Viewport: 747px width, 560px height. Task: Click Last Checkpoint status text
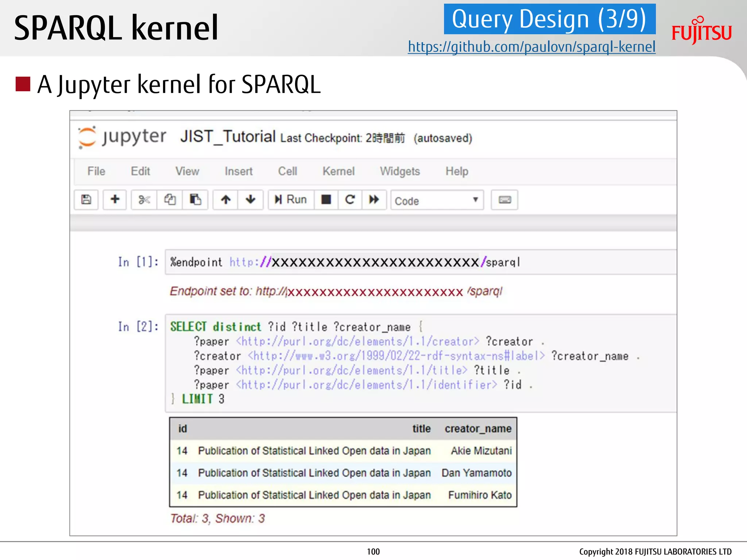coord(342,138)
